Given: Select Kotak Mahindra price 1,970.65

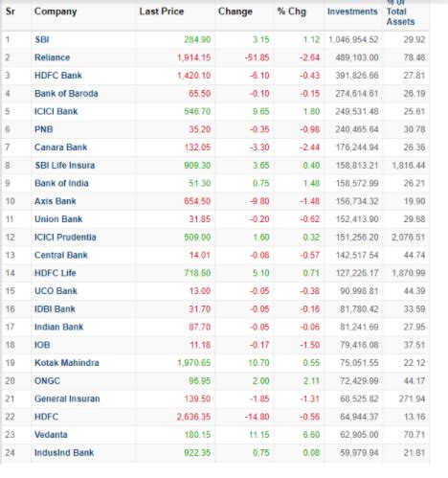Looking at the screenshot, I should pyautogui.click(x=194, y=363).
